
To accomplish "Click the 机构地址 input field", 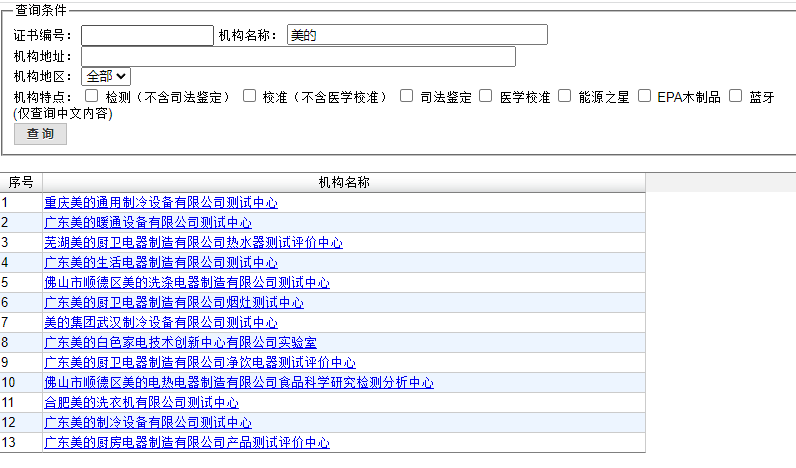I will (298, 56).
